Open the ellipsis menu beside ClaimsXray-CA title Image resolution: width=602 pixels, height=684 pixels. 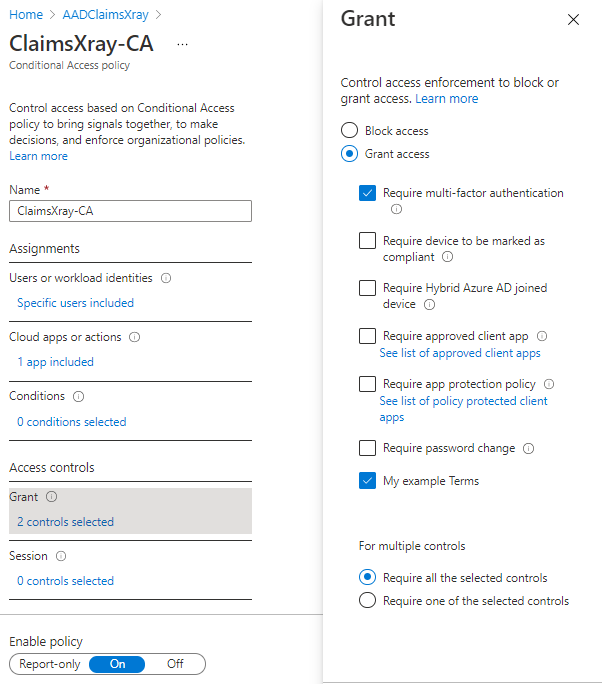coord(182,45)
